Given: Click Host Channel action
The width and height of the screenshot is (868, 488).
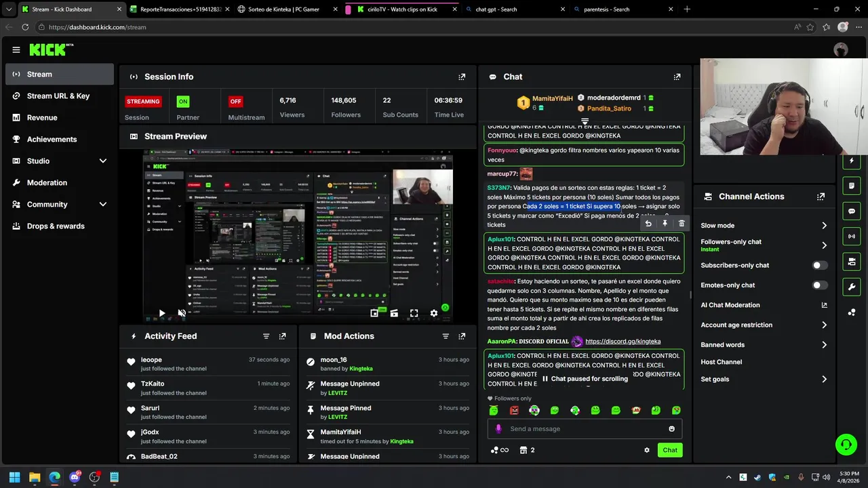Looking at the screenshot, I should click(x=721, y=362).
